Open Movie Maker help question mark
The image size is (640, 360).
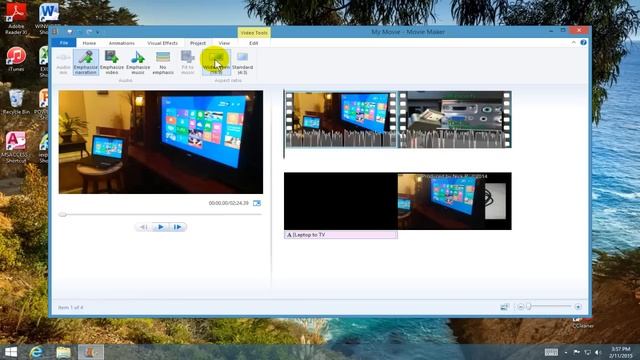pos(583,42)
